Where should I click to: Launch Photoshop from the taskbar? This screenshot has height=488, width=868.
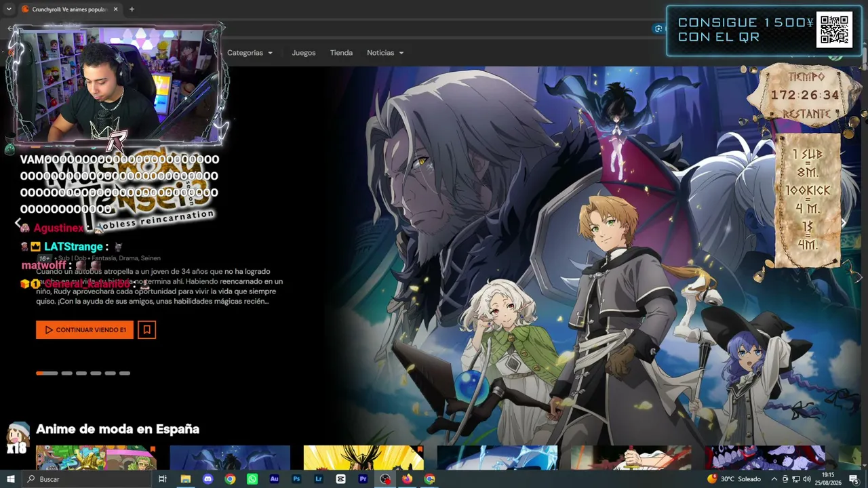pos(296,479)
